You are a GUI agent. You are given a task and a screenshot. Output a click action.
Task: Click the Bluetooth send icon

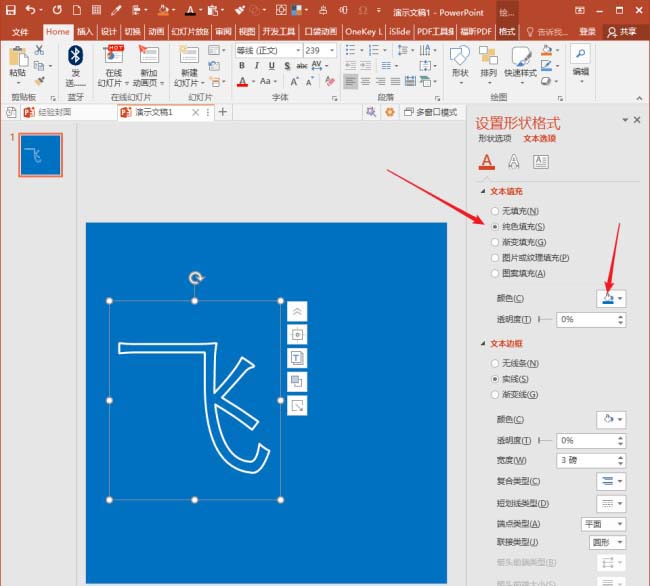(75, 56)
